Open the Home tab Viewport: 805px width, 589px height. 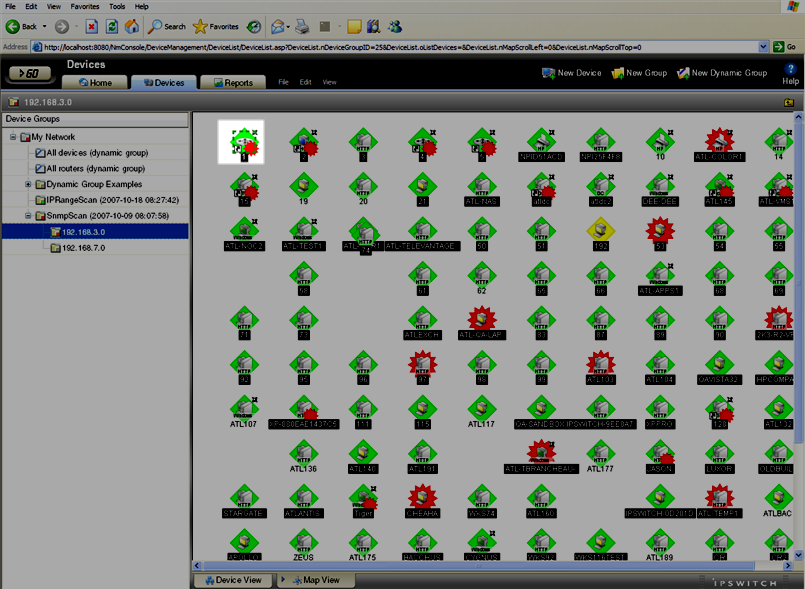click(x=96, y=83)
